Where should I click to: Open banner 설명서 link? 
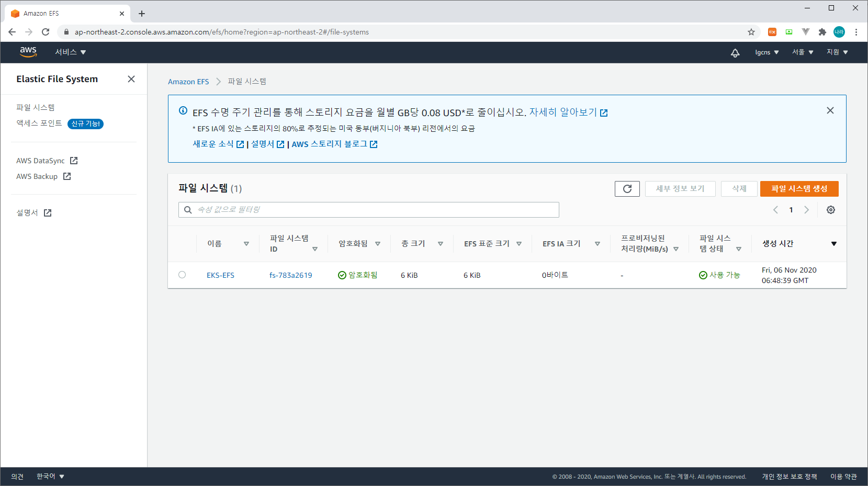(267, 144)
